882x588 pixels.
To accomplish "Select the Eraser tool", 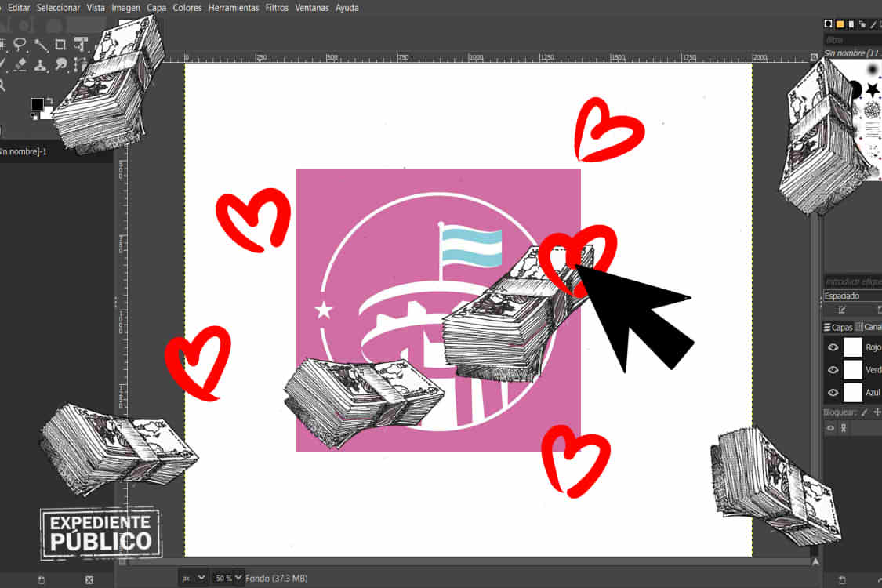I will coord(20,65).
